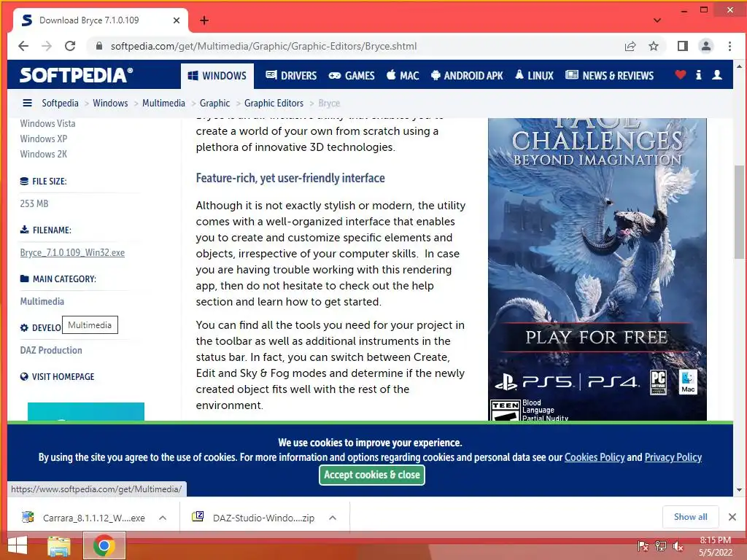
Task: Expand the tab search chevron
Action: [x=657, y=20]
